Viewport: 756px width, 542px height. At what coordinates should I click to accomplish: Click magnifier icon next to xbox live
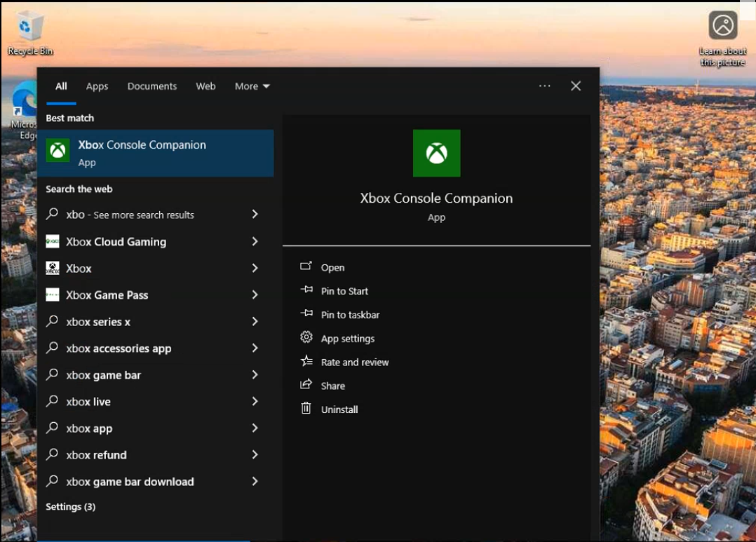[x=52, y=400]
